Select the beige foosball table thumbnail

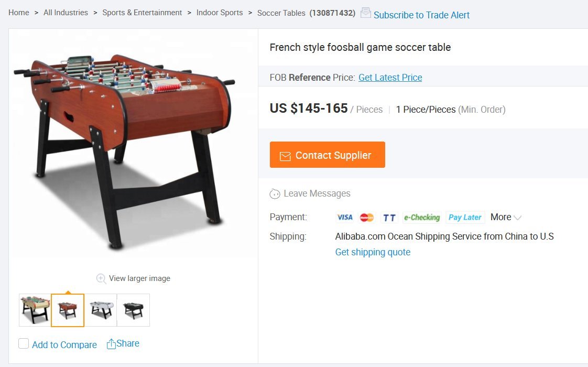pos(35,310)
